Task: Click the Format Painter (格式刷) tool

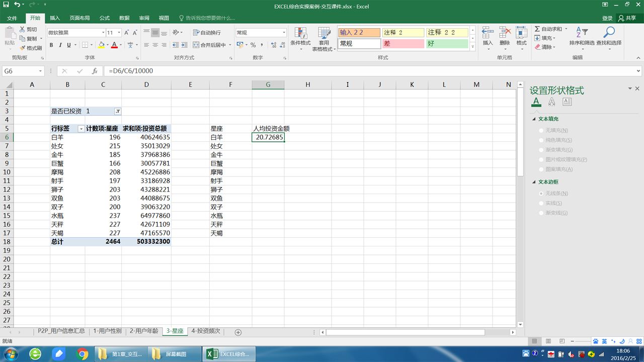Action: tap(31, 48)
